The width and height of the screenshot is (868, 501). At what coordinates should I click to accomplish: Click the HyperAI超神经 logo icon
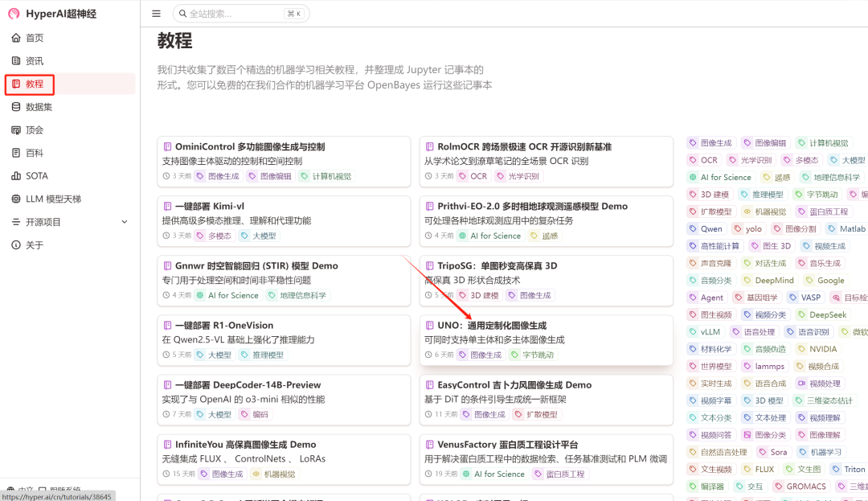click(14, 14)
